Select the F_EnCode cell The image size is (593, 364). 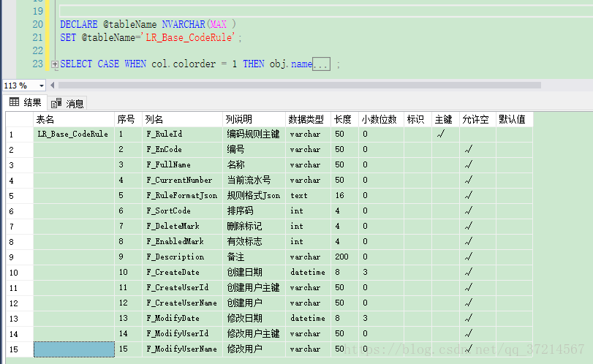tap(182, 150)
